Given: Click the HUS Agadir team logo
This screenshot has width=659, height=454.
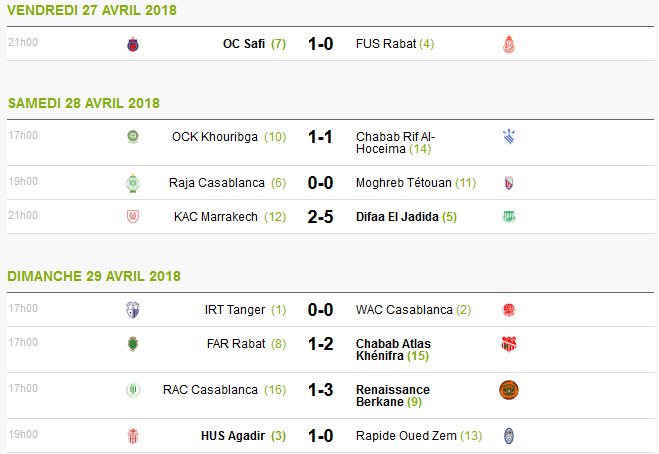Looking at the screenshot, I should (132, 436).
